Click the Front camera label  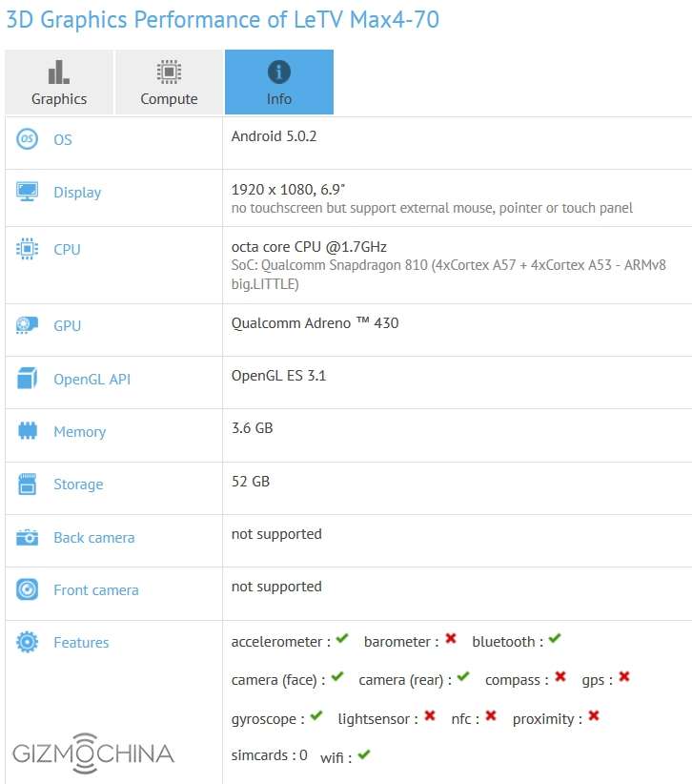point(96,590)
